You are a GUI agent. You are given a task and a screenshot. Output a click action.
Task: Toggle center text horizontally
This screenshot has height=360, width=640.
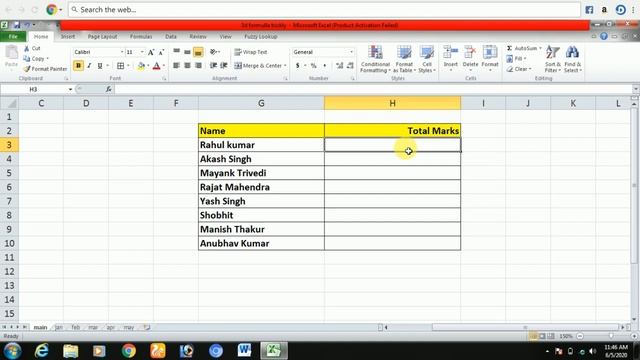(x=187, y=66)
